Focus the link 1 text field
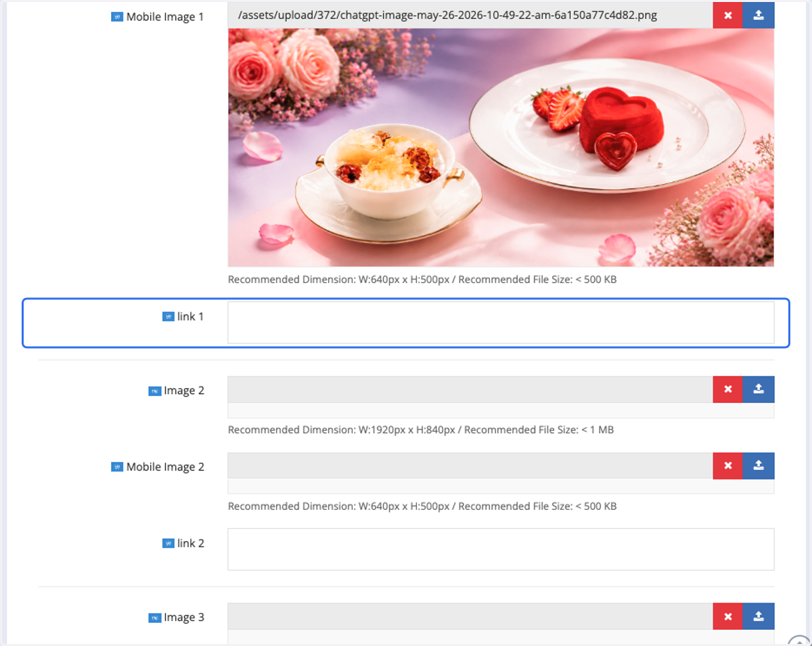This screenshot has width=812, height=646. (x=501, y=322)
